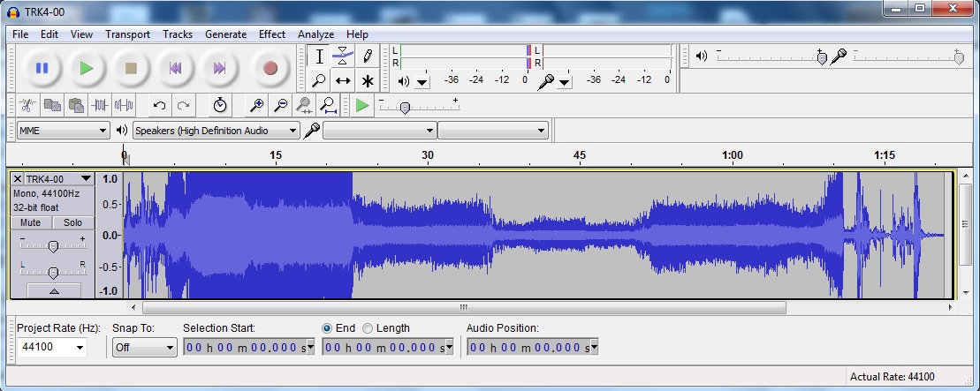Open the recording device dropdown
Screen dimensions: 980x391
[x=379, y=131]
